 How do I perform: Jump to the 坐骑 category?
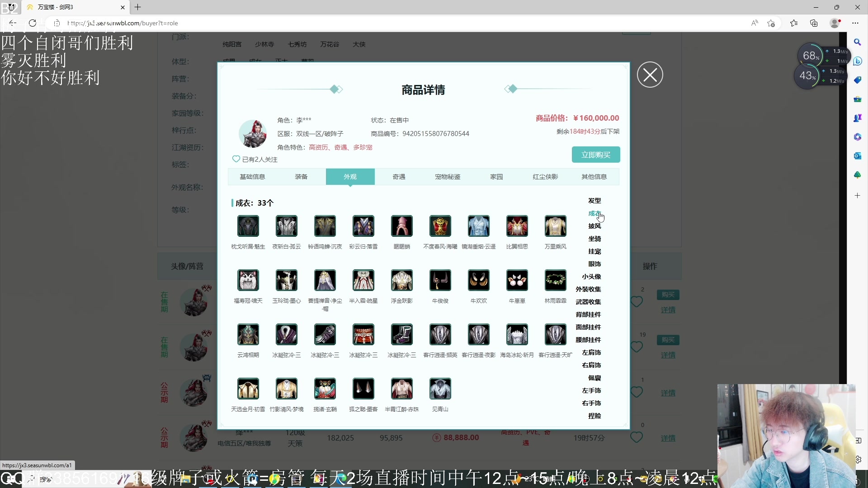pyautogui.click(x=594, y=239)
